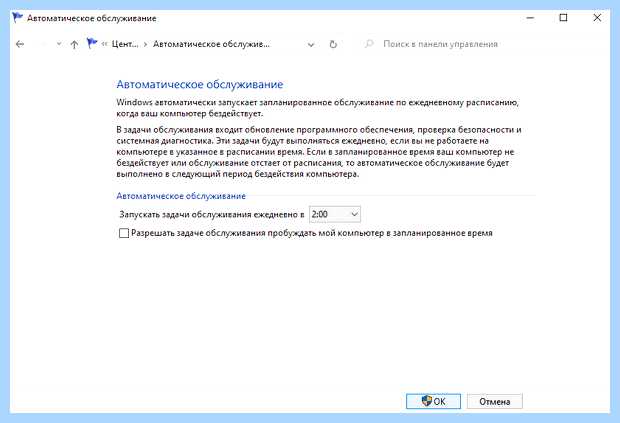Click the Отмена button

point(495,401)
